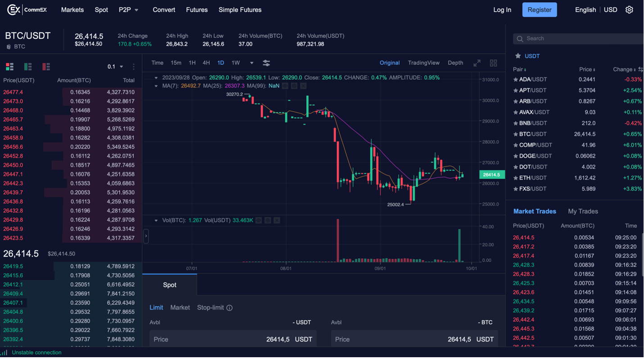Click the Stop-limit info icon

tap(229, 308)
